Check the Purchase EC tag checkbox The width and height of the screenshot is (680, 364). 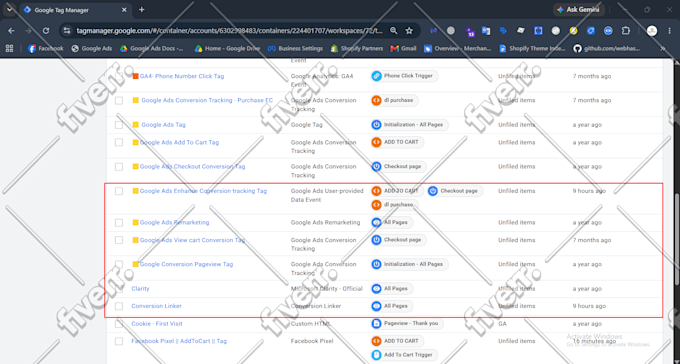tap(119, 101)
